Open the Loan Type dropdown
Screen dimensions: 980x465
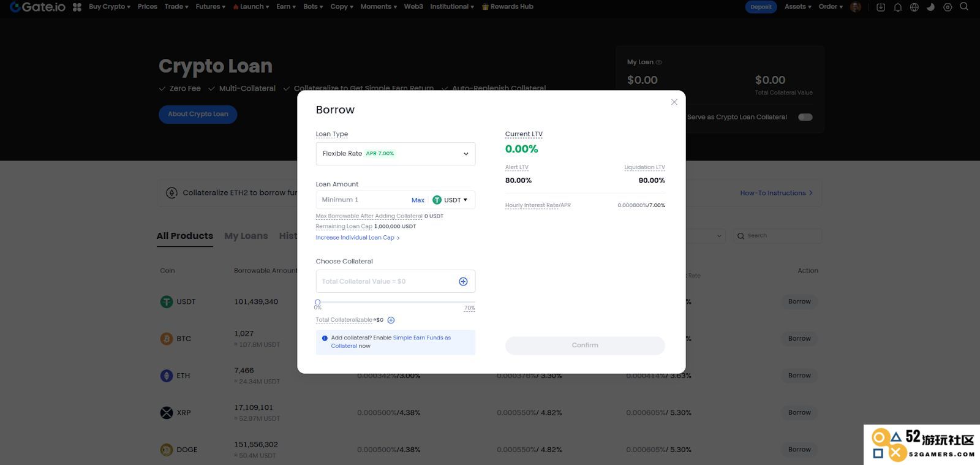(x=396, y=154)
